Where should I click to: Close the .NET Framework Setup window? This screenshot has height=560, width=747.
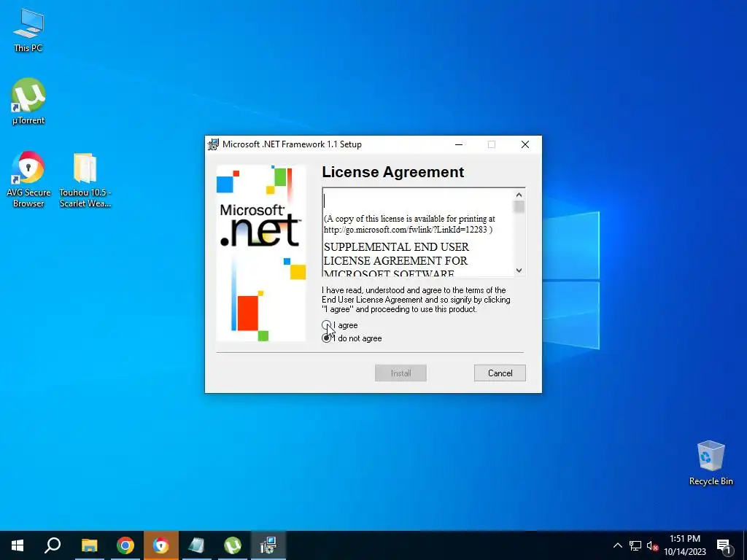525,144
